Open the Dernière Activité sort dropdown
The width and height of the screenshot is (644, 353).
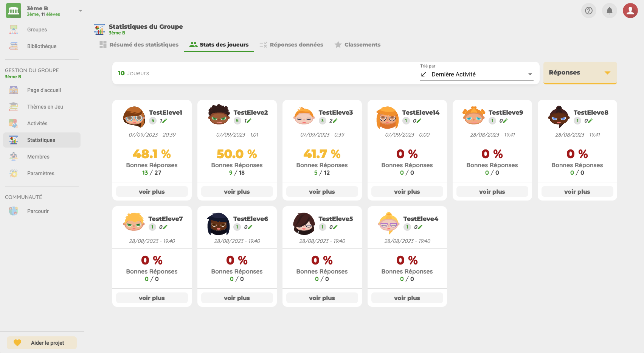pos(480,75)
